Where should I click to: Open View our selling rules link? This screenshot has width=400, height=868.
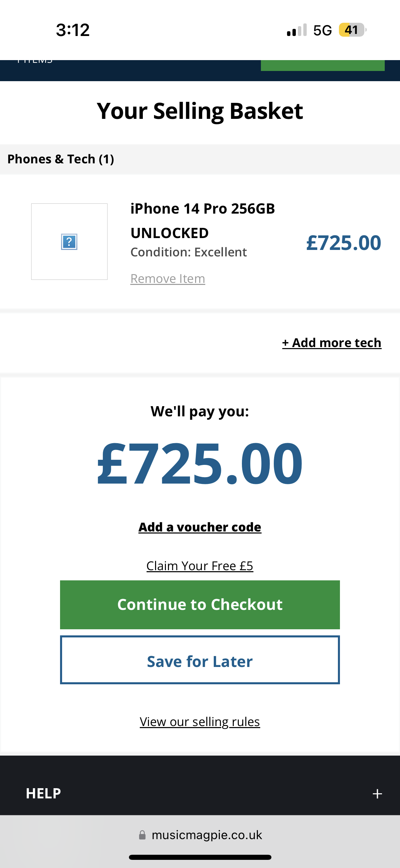(200, 722)
